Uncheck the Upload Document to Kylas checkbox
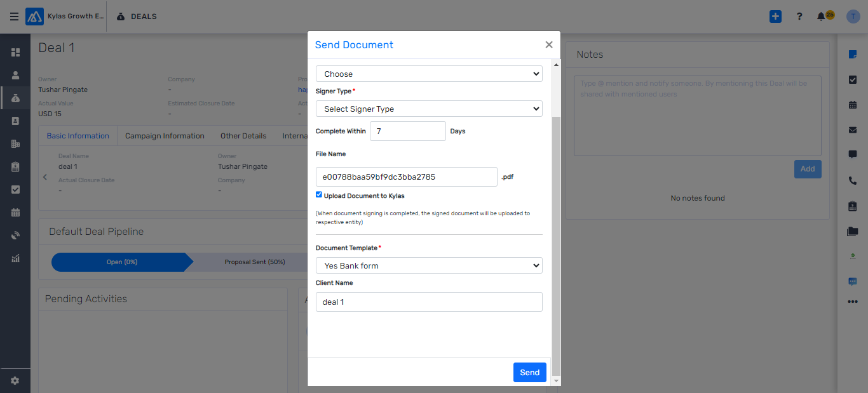Viewport: 868px width, 393px height. point(318,194)
